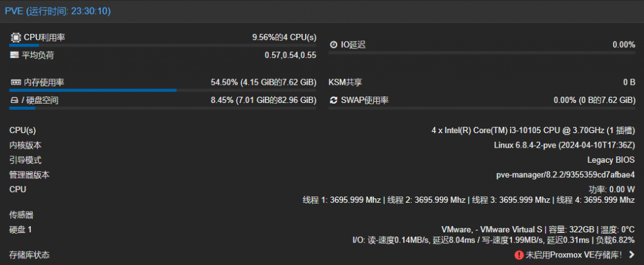The width and height of the screenshot is (644, 265).
Task: Click the CPU chip icon beside CPU利用率
Action: tap(16, 38)
